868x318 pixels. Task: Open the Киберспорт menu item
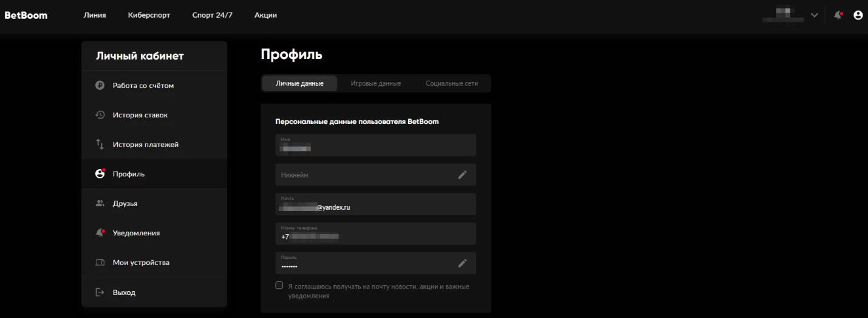(x=149, y=15)
